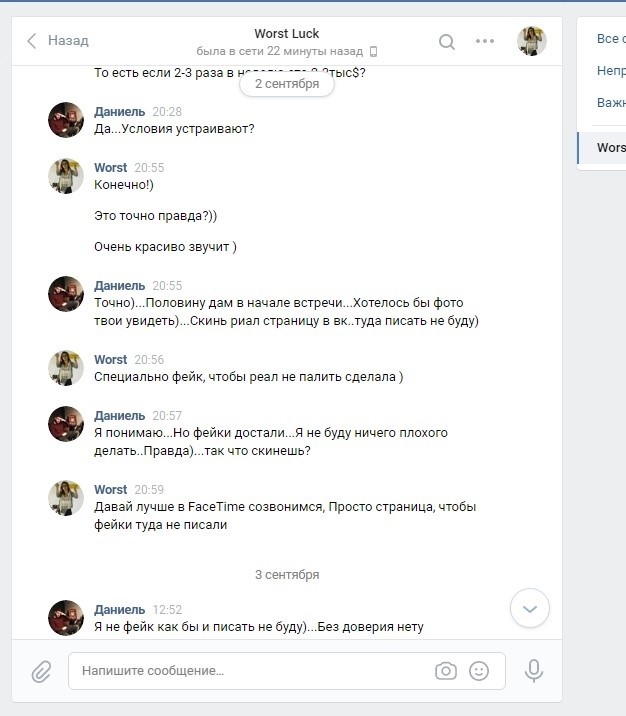The height and width of the screenshot is (716, 626).
Task: Click the 2 сентября date pill
Action: [x=287, y=84]
